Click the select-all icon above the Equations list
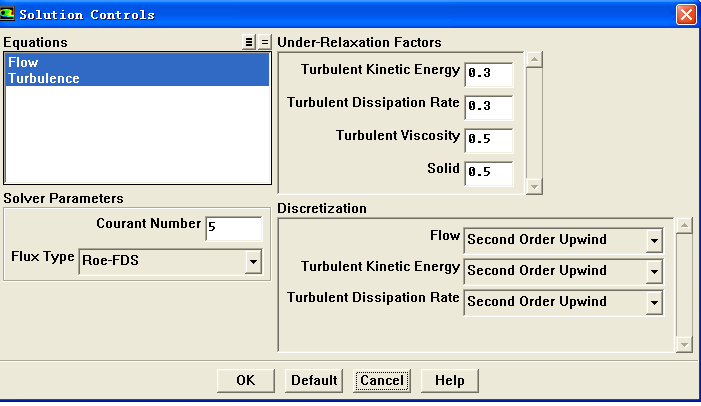This screenshot has height=406, width=701. pos(250,43)
